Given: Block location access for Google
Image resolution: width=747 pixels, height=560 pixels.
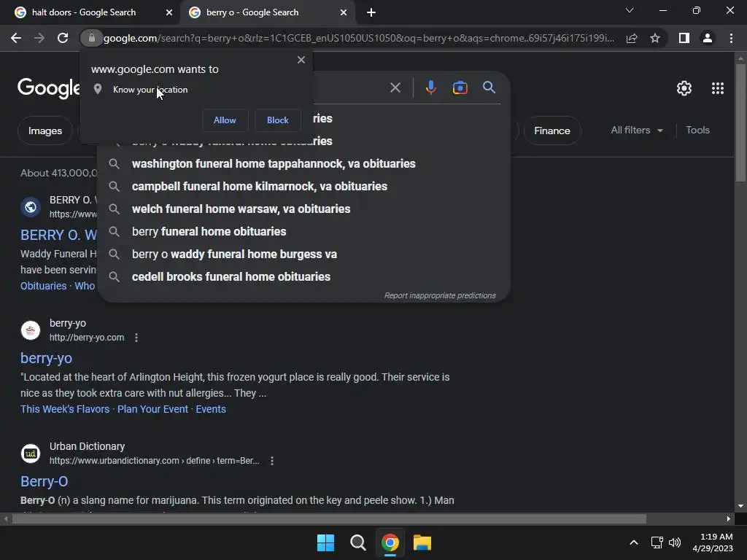Looking at the screenshot, I should [x=278, y=120].
